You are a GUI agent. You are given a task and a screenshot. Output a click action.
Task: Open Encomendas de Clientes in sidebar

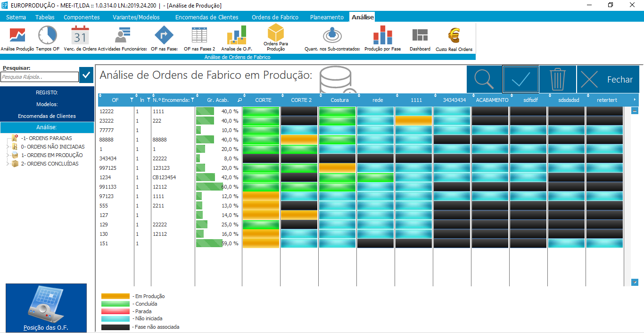(x=47, y=116)
